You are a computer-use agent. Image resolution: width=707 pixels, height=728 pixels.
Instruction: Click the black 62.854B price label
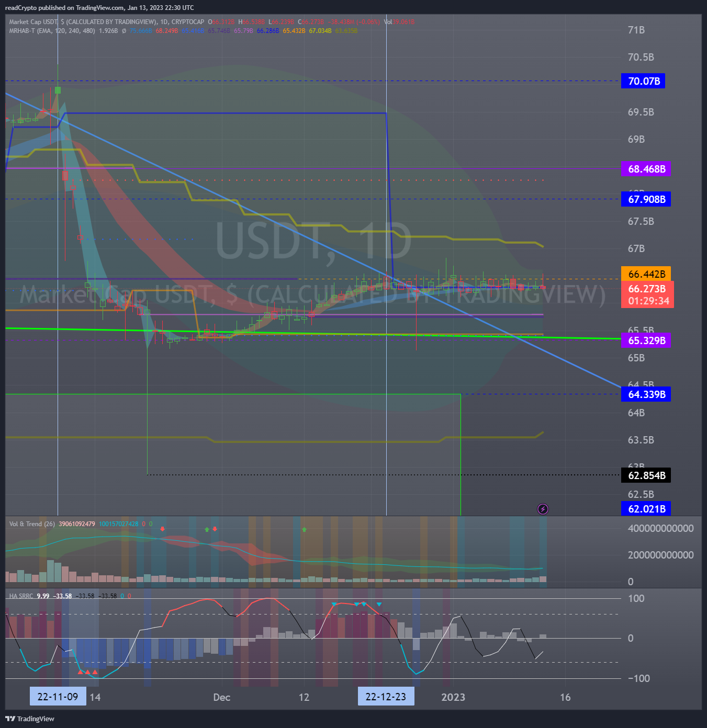point(646,475)
